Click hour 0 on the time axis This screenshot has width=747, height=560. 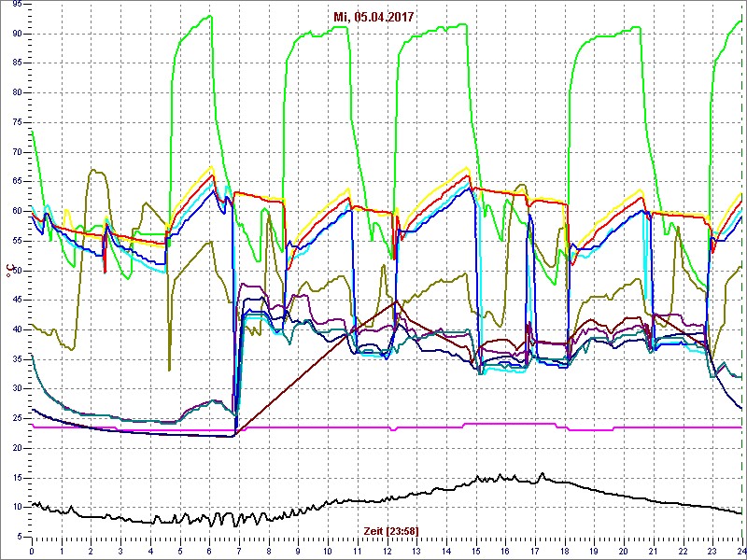coord(32,549)
